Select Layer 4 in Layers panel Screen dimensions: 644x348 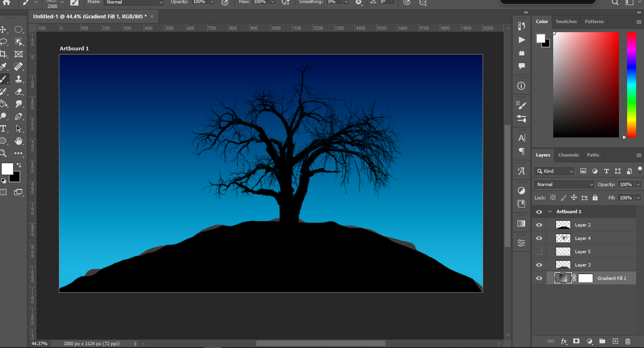(583, 238)
